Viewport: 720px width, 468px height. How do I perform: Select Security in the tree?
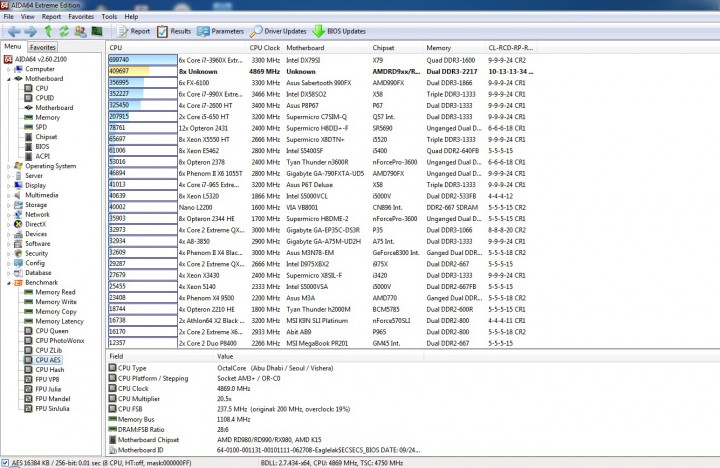(x=37, y=253)
